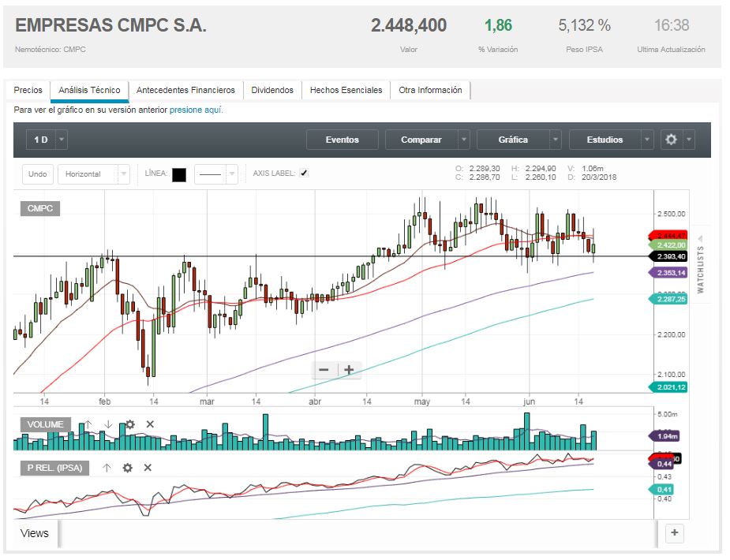Click the Undo button

pos(38,174)
